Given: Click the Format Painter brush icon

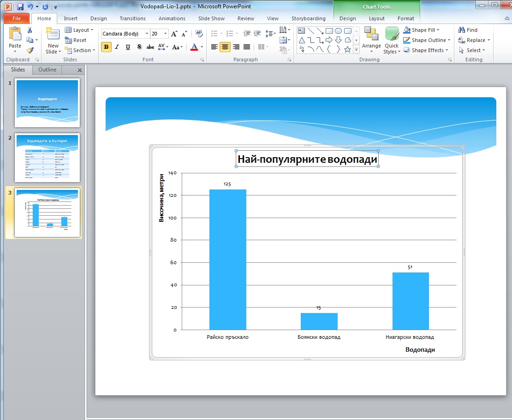Looking at the screenshot, I should click(x=30, y=50).
